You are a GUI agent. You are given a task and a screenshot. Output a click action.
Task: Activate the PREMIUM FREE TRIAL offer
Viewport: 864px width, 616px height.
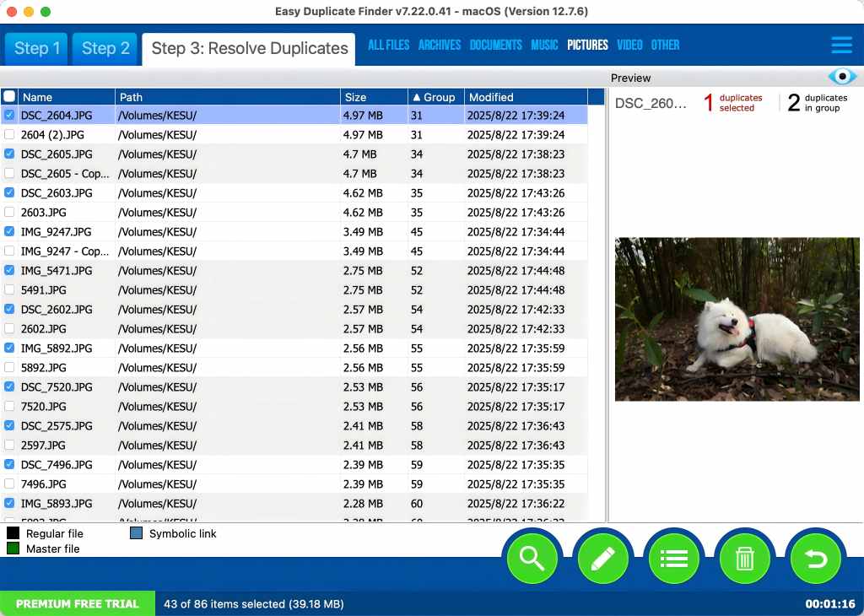78,603
